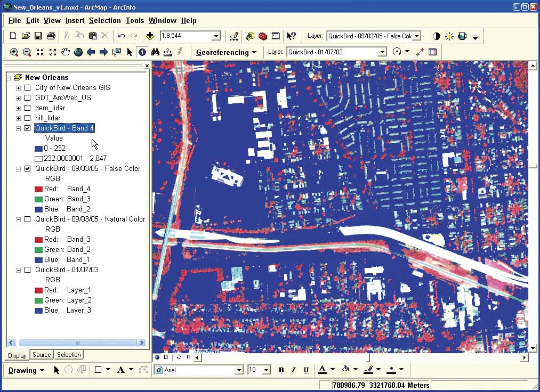Click the Add Control Points tool

click(x=420, y=52)
